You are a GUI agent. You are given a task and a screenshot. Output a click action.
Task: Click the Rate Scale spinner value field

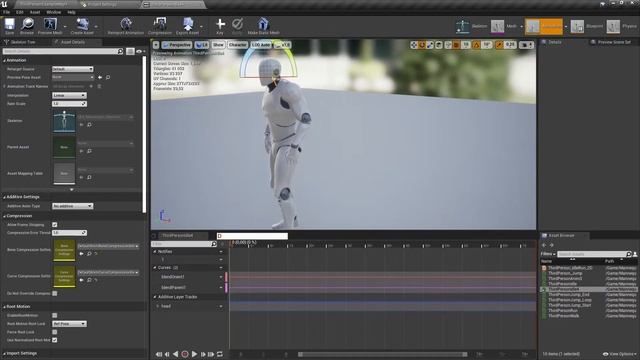point(69,104)
